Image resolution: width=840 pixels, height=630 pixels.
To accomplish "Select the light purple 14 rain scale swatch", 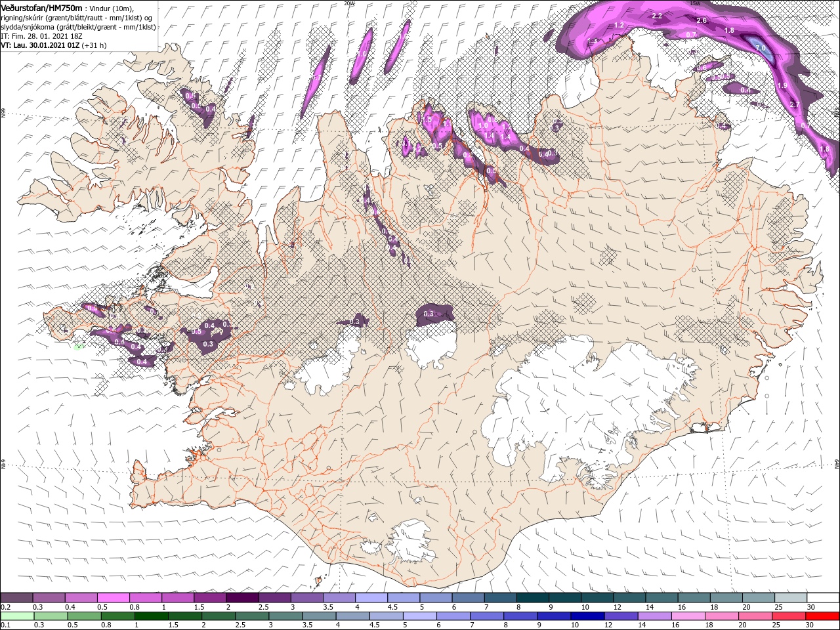I will point(654,616).
